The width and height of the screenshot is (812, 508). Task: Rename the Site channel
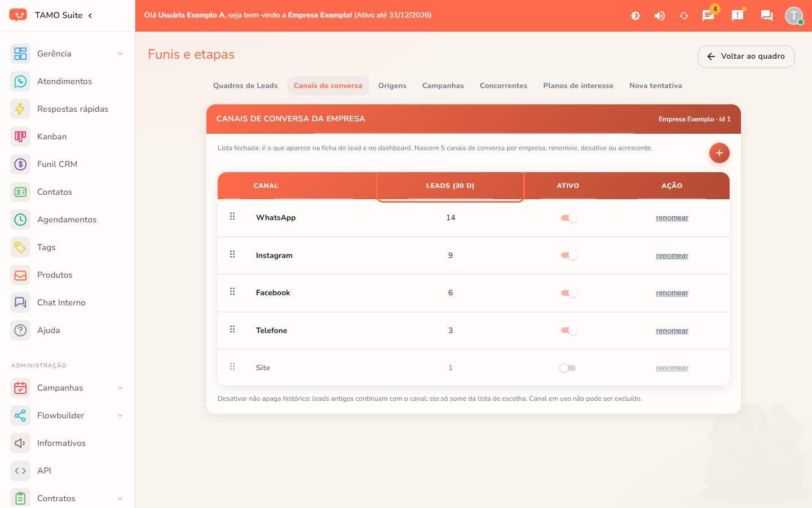(x=672, y=368)
